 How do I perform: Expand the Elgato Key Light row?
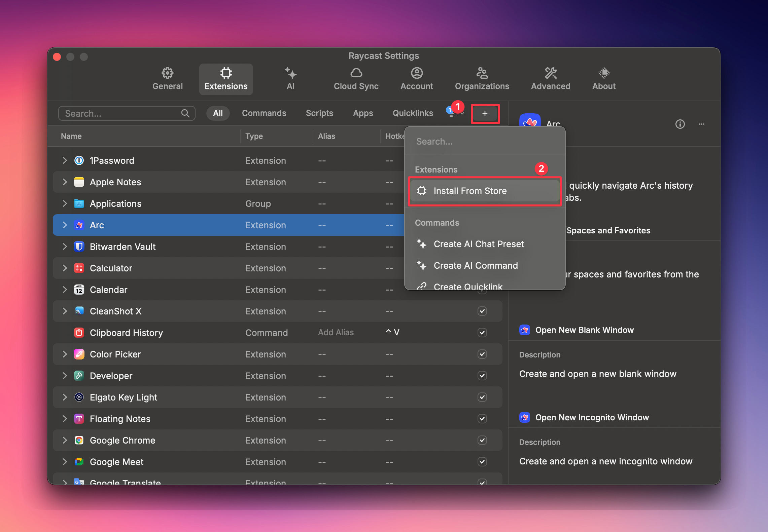(65, 397)
